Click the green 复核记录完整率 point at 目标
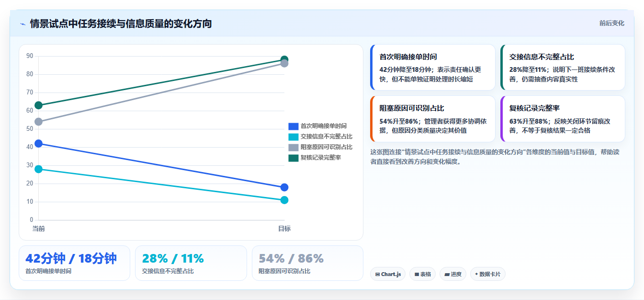The width and height of the screenshot is (644, 300). [x=284, y=59]
